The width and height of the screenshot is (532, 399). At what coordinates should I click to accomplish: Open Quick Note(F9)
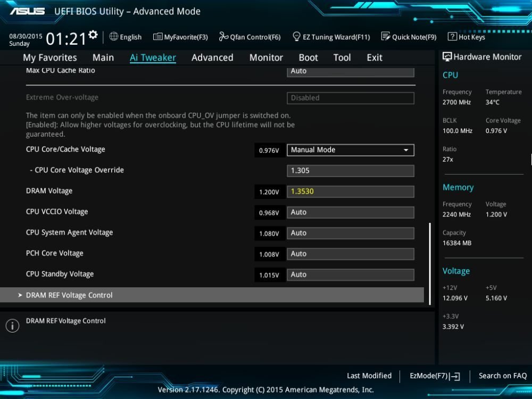point(409,37)
